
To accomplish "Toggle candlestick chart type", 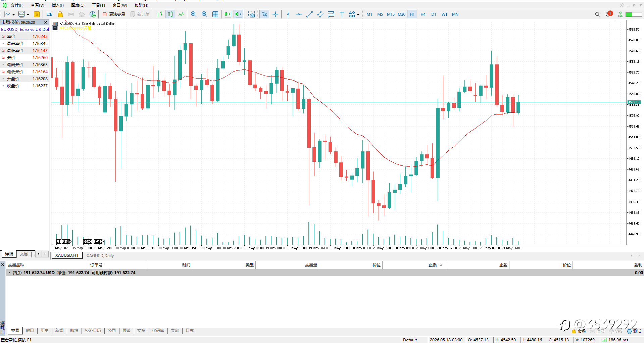I will click(170, 14).
